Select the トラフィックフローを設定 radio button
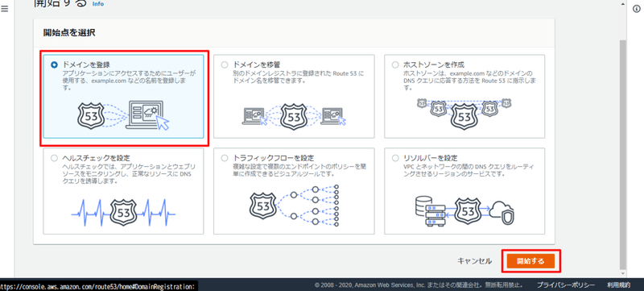644x291 pixels. click(x=225, y=158)
